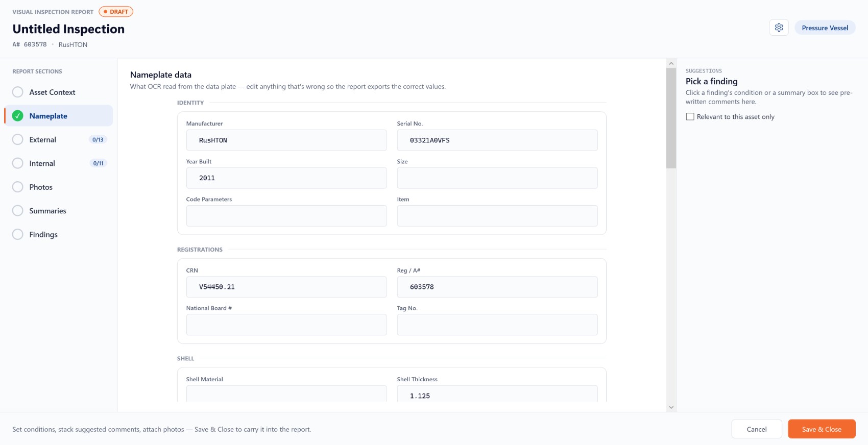The width and height of the screenshot is (868, 445).
Task: Click the scroll down arrow
Action: point(671,407)
